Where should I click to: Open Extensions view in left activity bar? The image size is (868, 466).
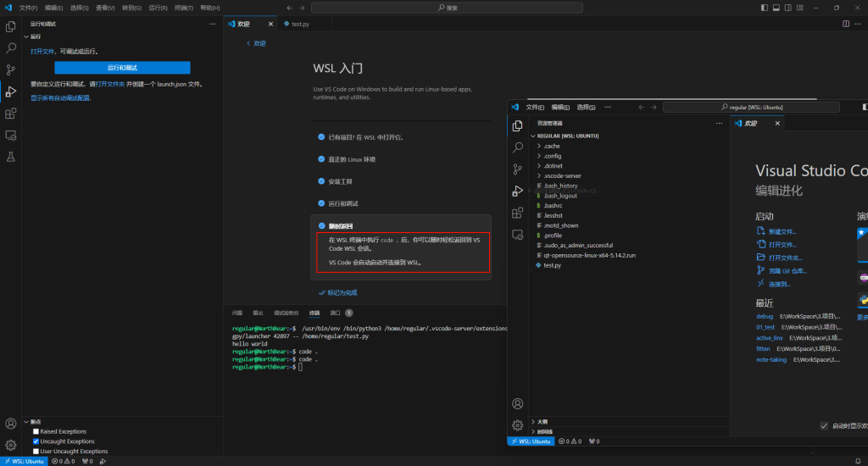[11, 113]
